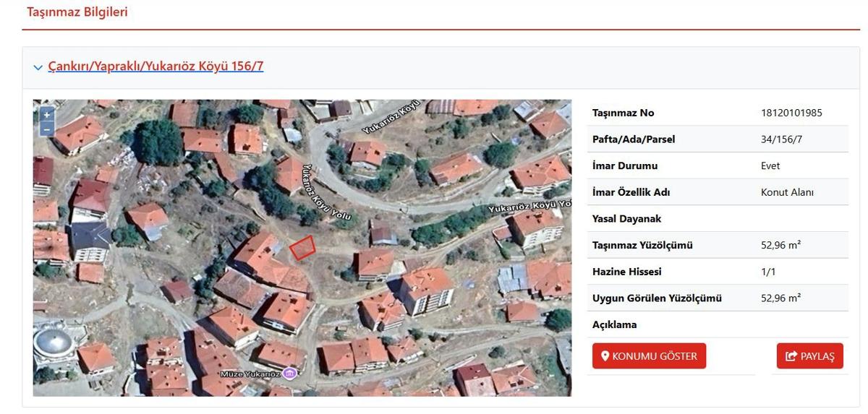This screenshot has width=868, height=414.
Task: Select Taşınmaz Yüzölçümü value 52,96 m²
Action: click(x=780, y=245)
